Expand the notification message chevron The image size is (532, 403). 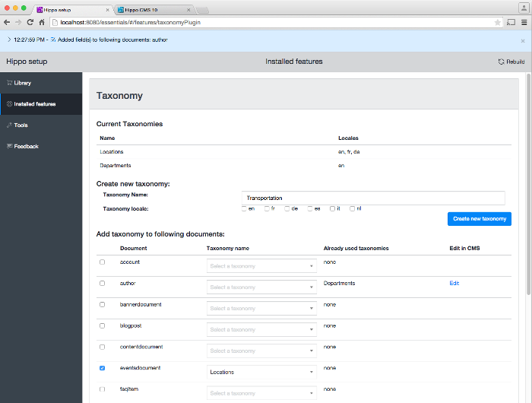[x=9, y=40]
